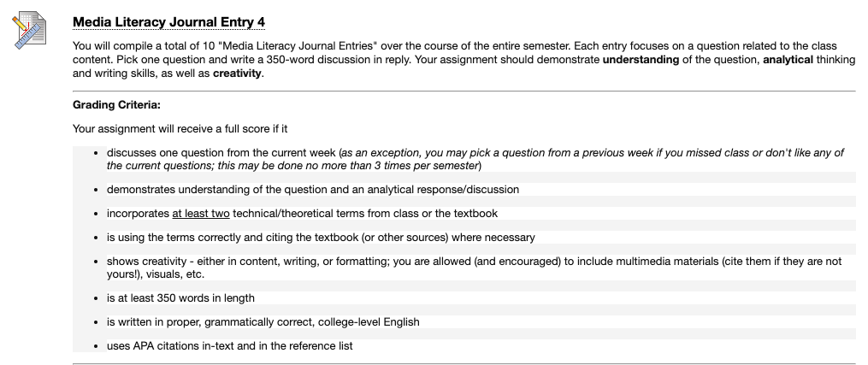Screen dimensions: 868x365
Task: Click the bullet about citing the textbook
Action: pos(321,238)
